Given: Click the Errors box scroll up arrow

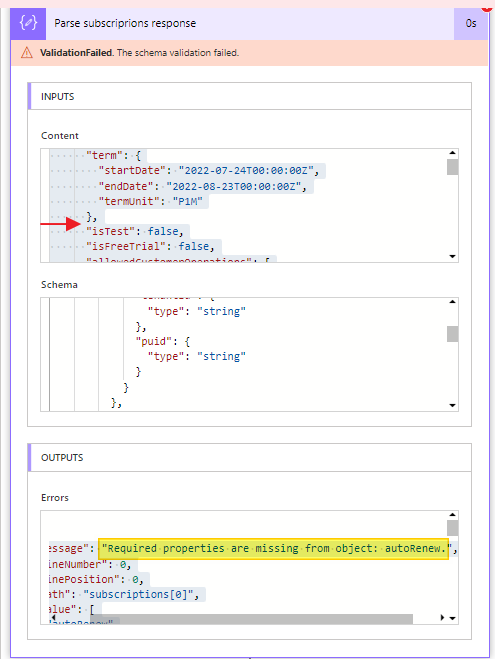Looking at the screenshot, I should (453, 515).
